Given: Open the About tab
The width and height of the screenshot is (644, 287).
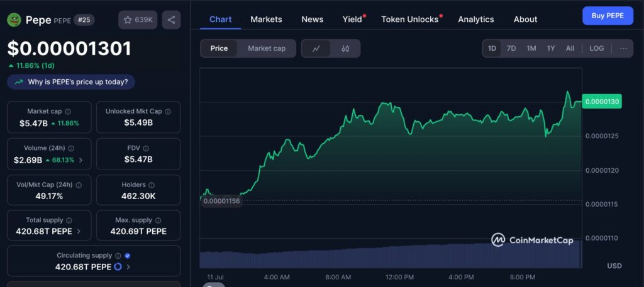Looking at the screenshot, I should tap(525, 19).
